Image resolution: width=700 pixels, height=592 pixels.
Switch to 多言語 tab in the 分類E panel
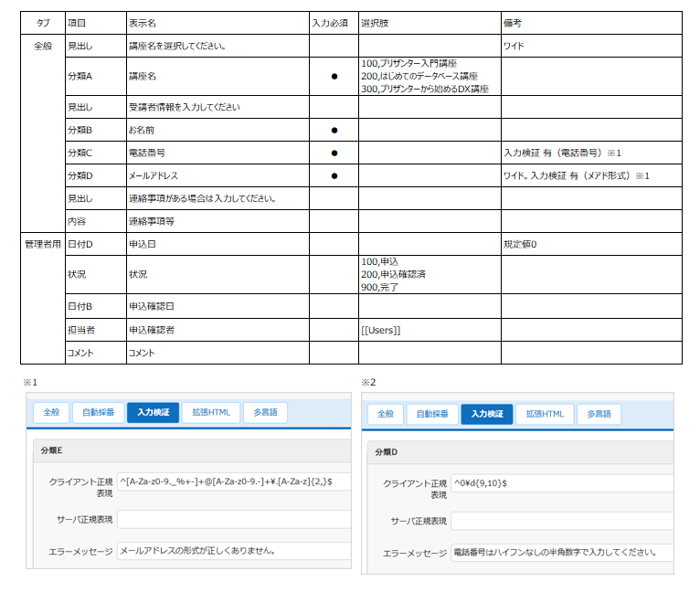click(265, 413)
